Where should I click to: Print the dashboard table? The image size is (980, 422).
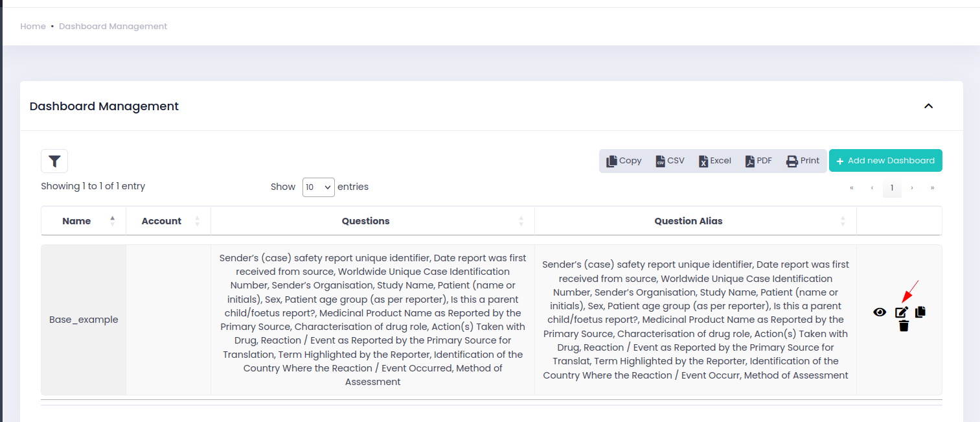click(x=803, y=161)
